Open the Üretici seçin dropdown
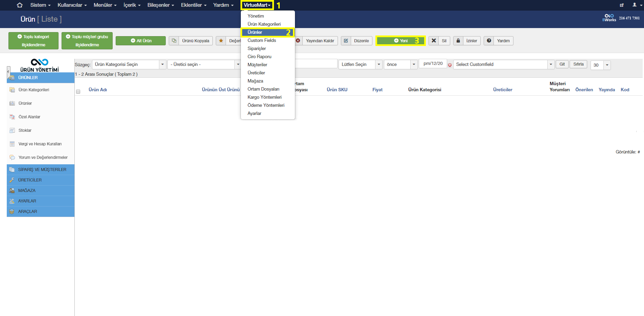 204,64
